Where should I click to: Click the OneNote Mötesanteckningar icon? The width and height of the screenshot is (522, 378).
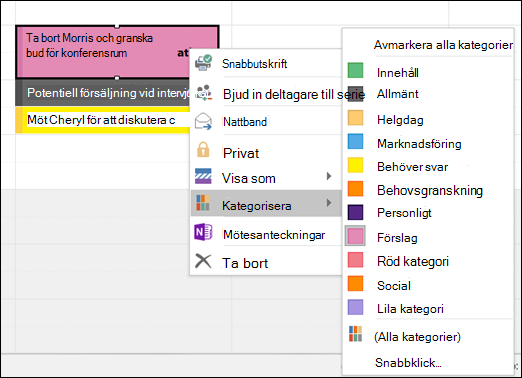203,232
